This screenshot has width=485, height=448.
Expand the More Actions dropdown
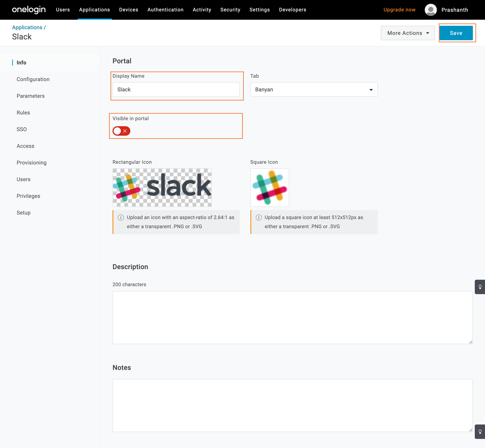coord(408,33)
